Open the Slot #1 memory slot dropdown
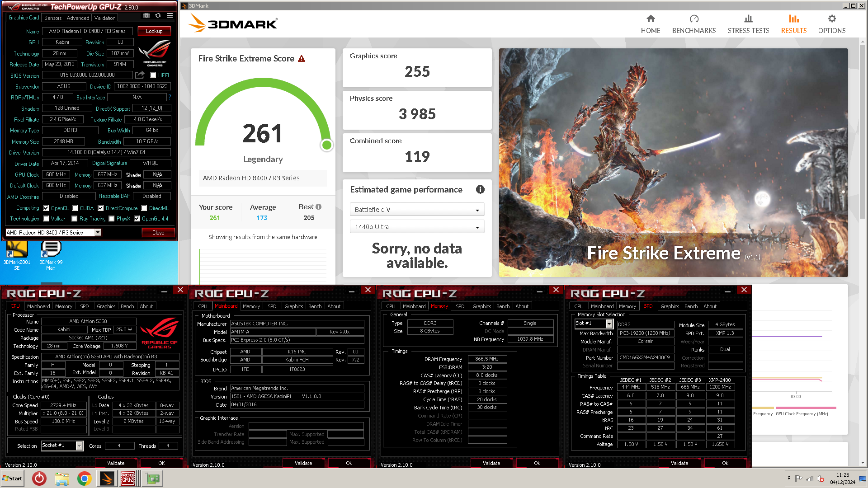The image size is (868, 488). click(594, 324)
